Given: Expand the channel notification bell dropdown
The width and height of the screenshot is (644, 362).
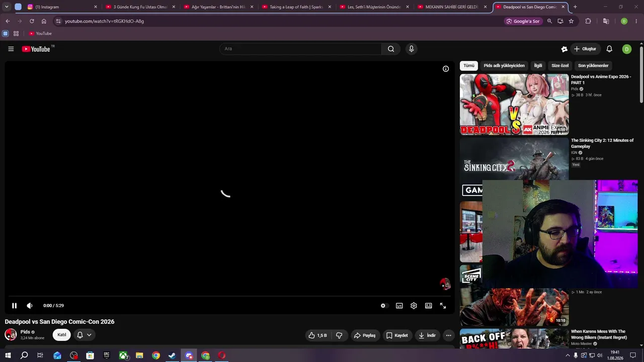Looking at the screenshot, I should (84, 335).
